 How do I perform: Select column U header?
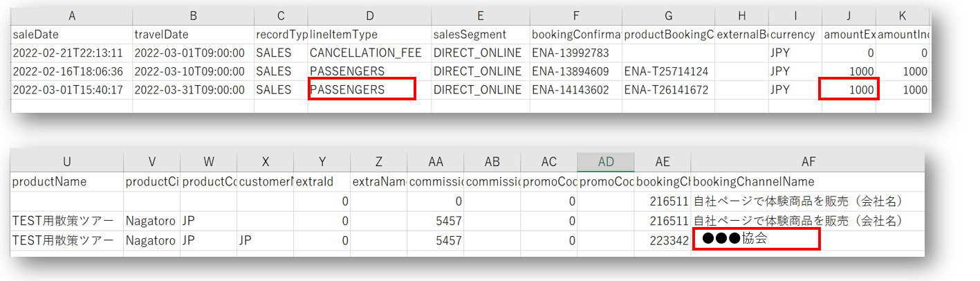click(66, 161)
